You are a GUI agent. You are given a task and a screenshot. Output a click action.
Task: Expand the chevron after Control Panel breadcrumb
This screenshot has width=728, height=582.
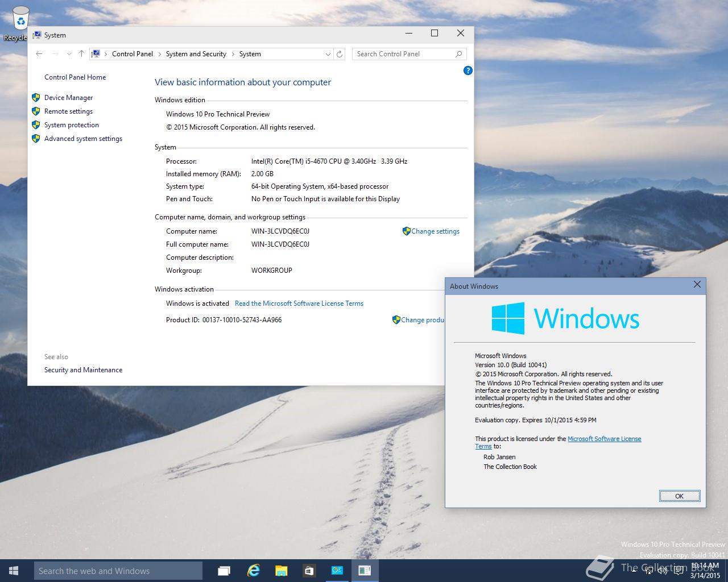pyautogui.click(x=159, y=54)
